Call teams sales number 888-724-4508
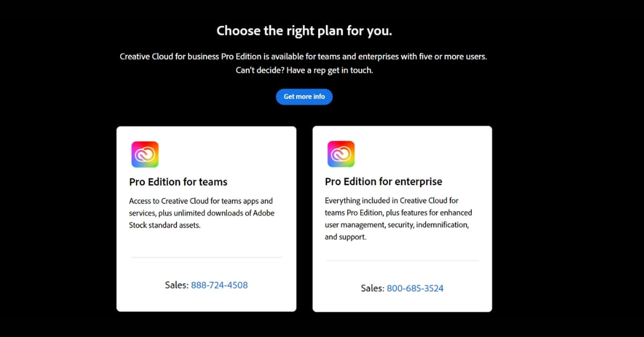644x337 pixels. [219, 285]
